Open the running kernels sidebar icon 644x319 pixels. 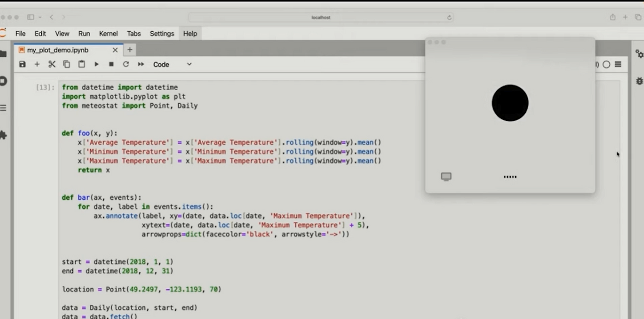point(3,81)
